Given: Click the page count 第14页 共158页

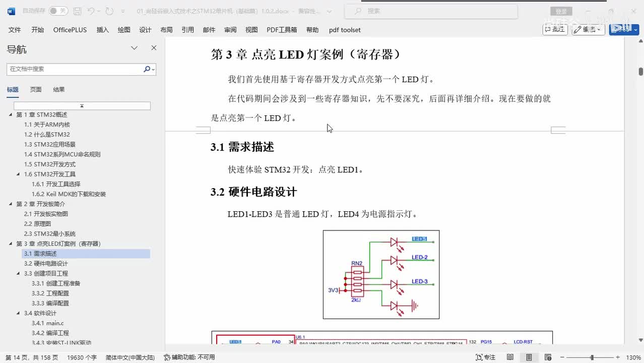Looking at the screenshot, I should tap(32, 357).
